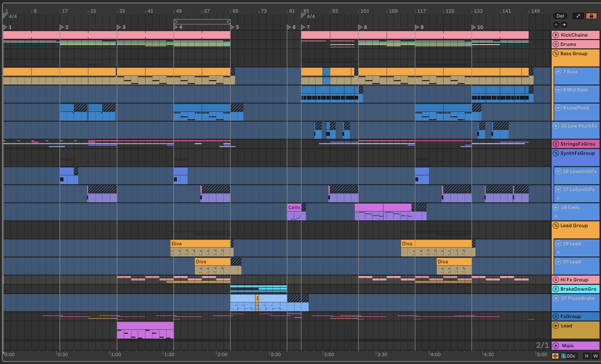Click the H height optimize button
601x364 pixels.
pyautogui.click(x=586, y=356)
